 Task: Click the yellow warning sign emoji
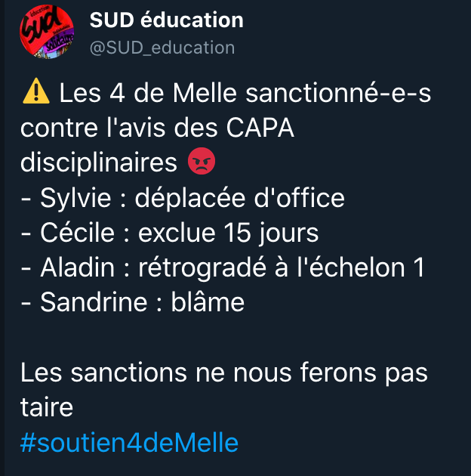point(35,94)
